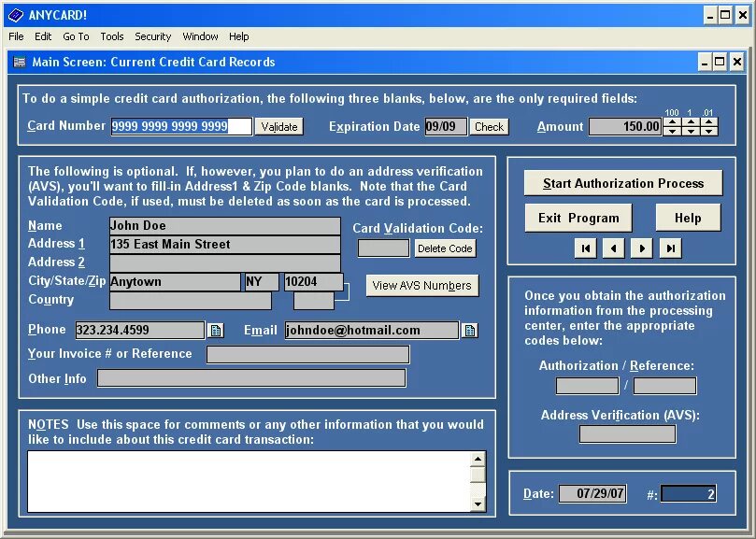Image resolution: width=756 pixels, height=539 pixels.
Task: Click inside the Notes text area
Action: [249, 481]
